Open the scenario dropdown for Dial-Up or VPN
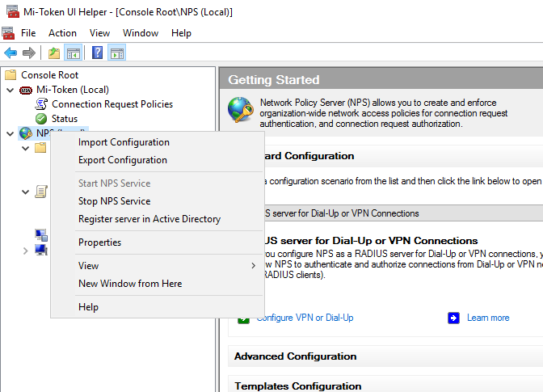543x392 pixels. [403, 213]
